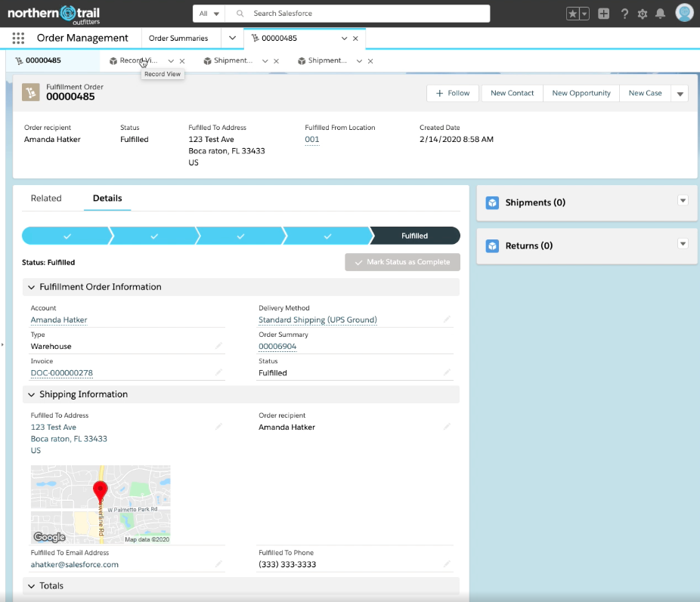Click the Favorites star icon
The image size is (700, 602).
572,14
